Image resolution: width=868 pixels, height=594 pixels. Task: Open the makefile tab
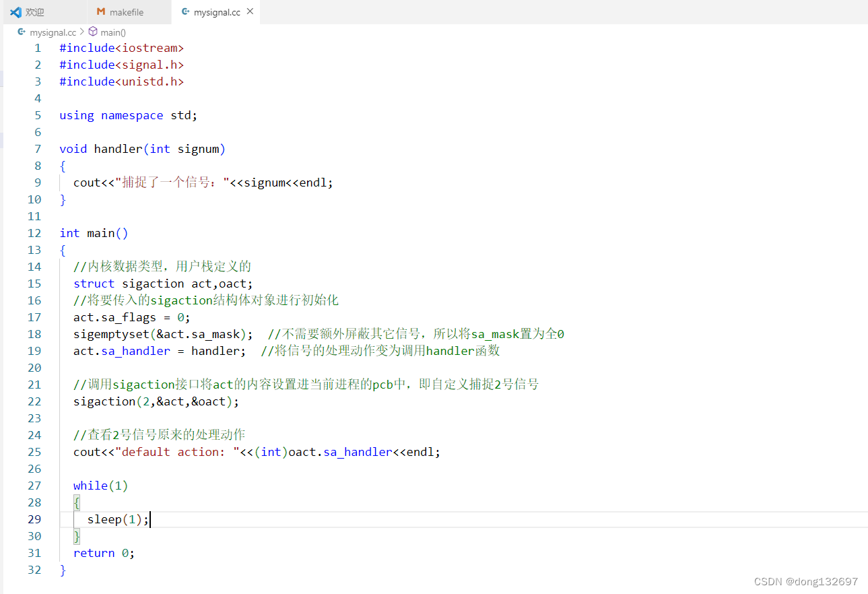coord(130,12)
